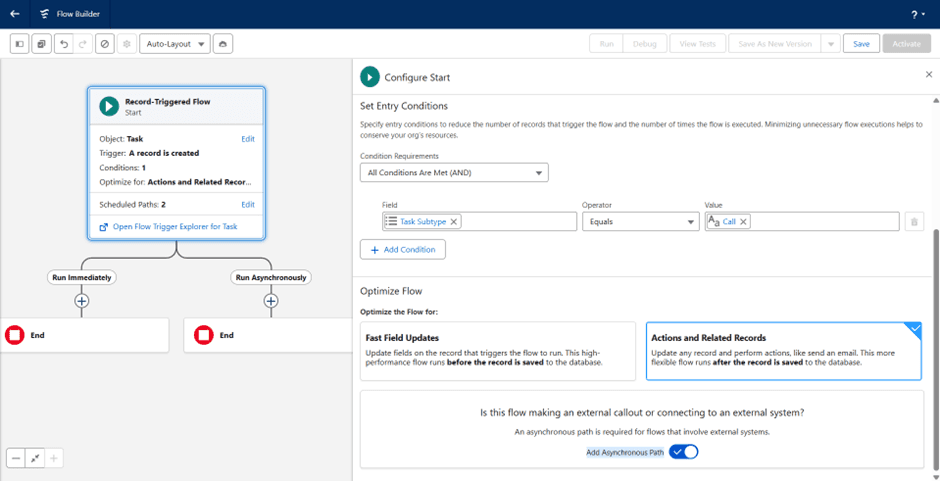
Task: Click the green Start play icon on canvas
Action: pos(109,106)
